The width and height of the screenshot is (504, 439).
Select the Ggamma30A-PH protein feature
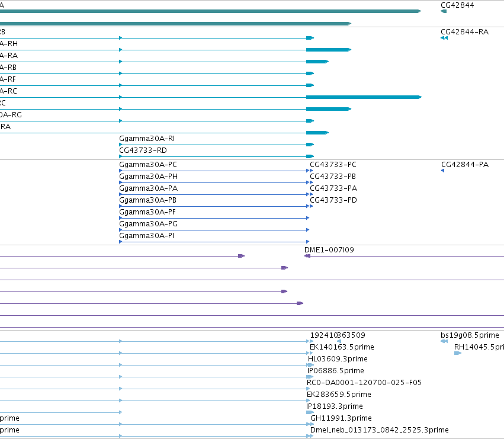coord(214,182)
